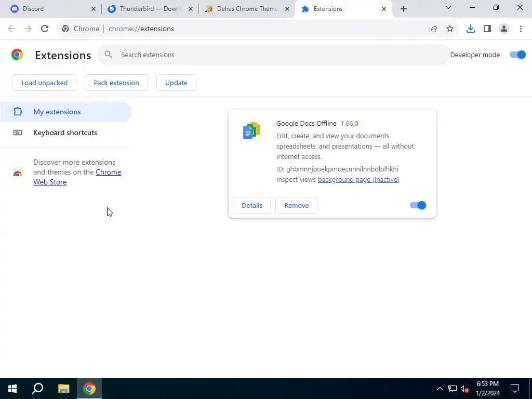Show hidden system tray icons
The image size is (532, 399).
pos(440,389)
